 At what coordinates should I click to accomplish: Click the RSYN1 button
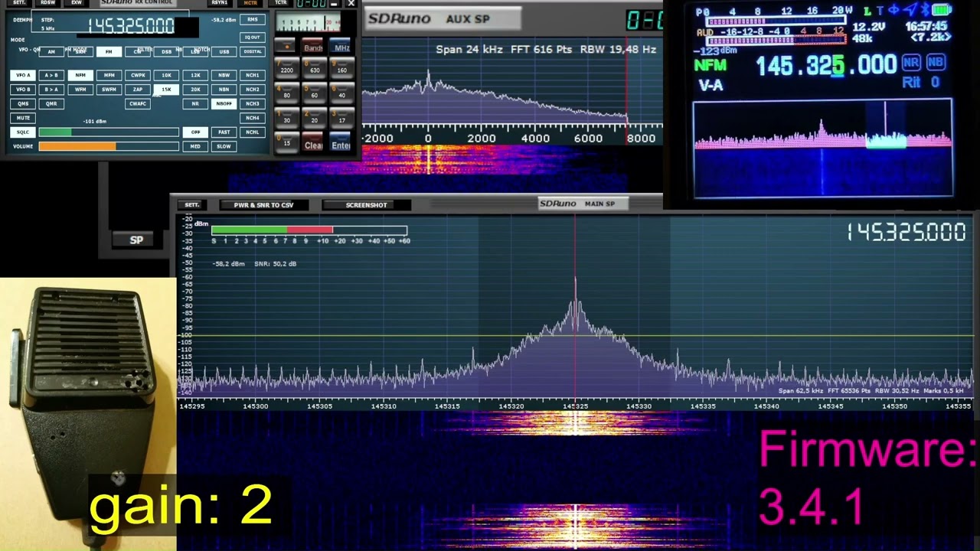pos(220,2)
